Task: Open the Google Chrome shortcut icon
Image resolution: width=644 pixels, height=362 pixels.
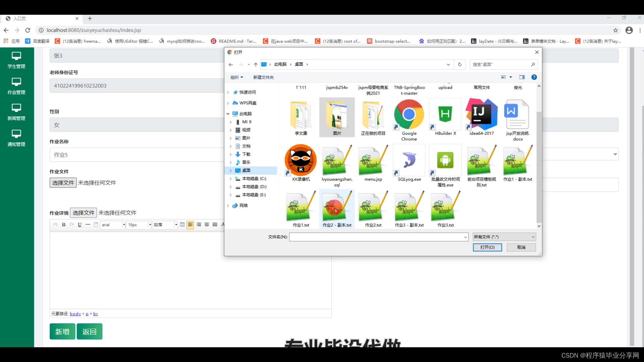Action: [x=409, y=115]
